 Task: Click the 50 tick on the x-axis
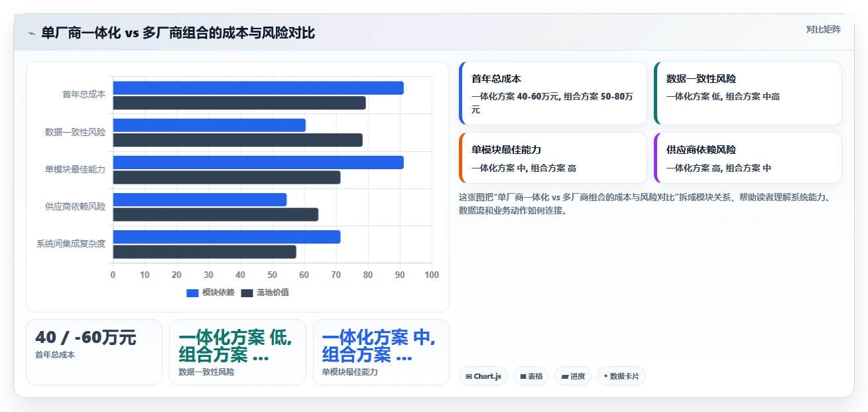[x=273, y=275]
